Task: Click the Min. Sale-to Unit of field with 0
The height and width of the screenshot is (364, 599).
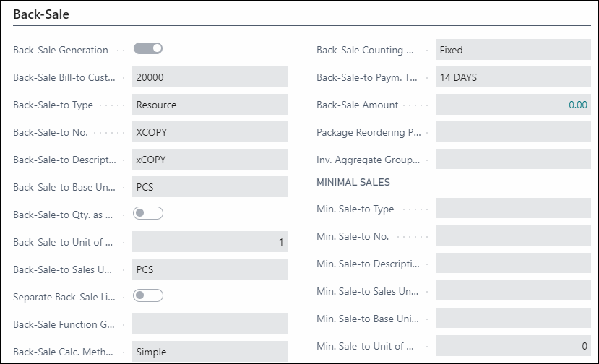Action: [x=513, y=346]
